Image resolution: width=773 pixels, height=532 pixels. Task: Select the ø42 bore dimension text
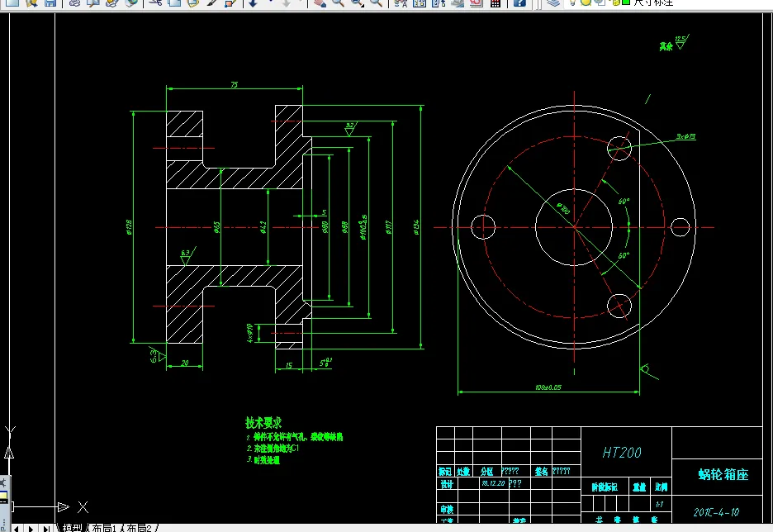(x=263, y=227)
